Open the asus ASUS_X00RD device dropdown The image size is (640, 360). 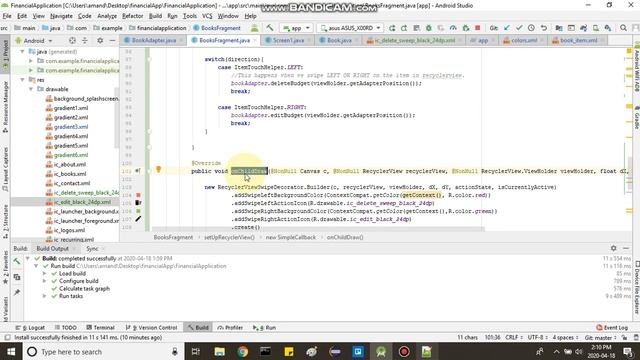351,28
